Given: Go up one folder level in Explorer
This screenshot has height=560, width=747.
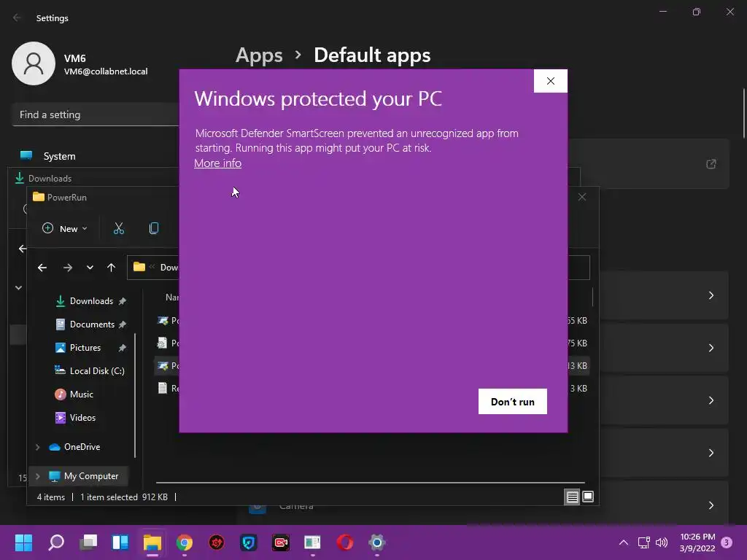Looking at the screenshot, I should (111, 268).
